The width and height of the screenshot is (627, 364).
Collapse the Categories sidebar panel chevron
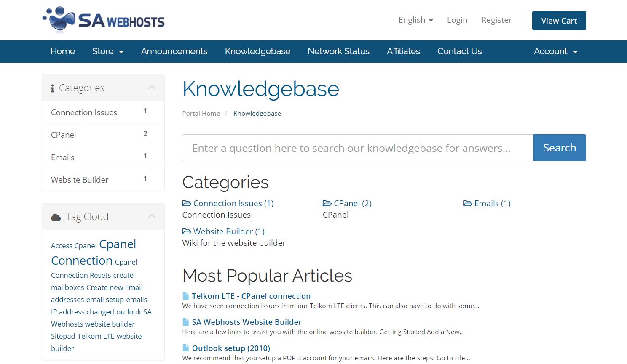pyautogui.click(x=152, y=88)
